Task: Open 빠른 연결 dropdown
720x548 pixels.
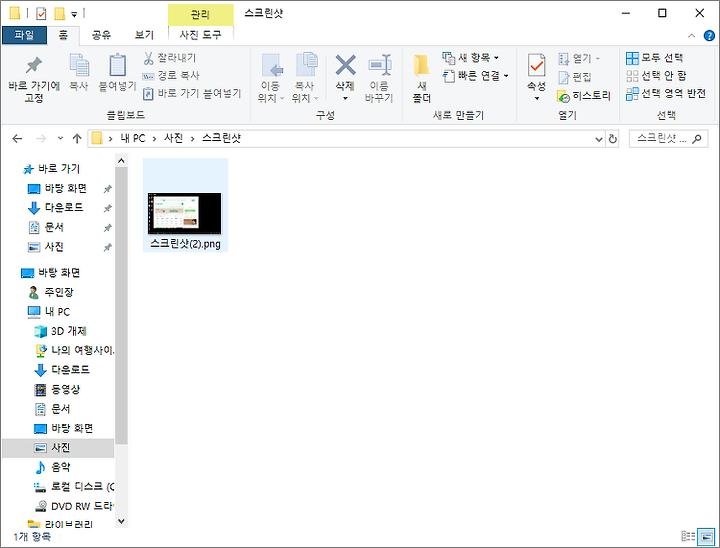Action: [475, 76]
